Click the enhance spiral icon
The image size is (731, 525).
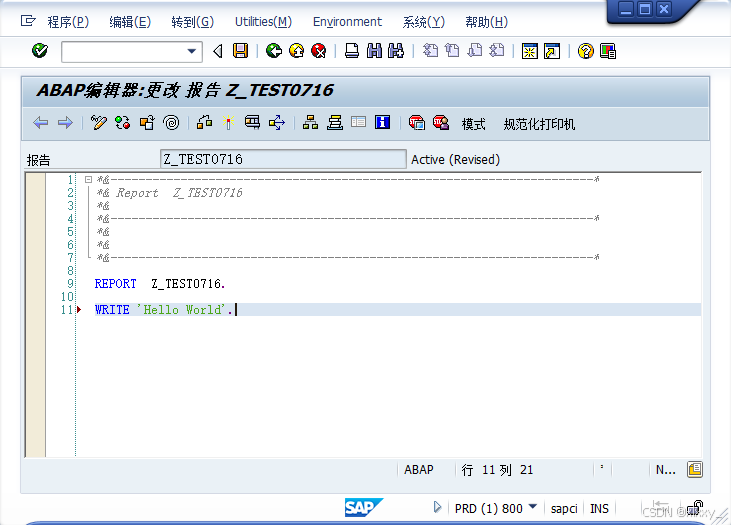pyautogui.click(x=171, y=123)
